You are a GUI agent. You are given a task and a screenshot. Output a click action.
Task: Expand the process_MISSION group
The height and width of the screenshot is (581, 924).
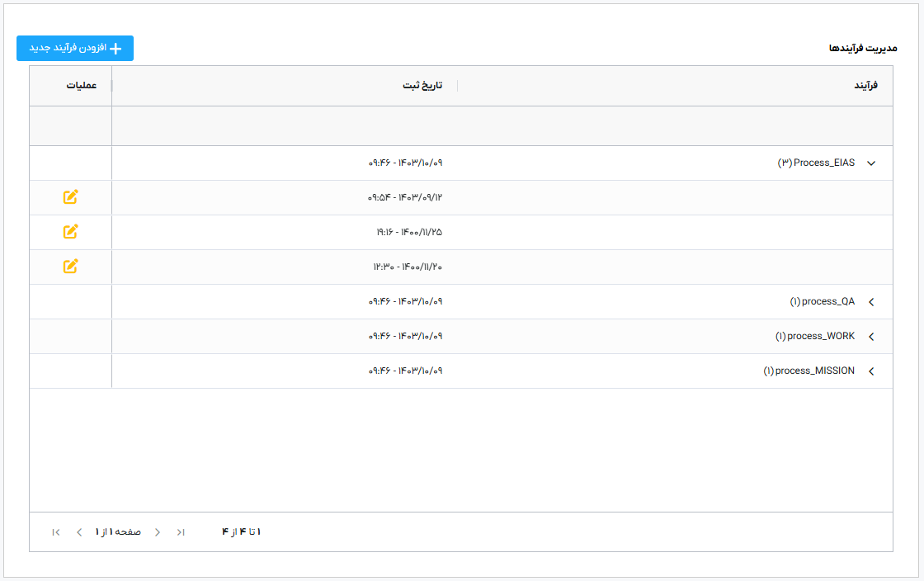point(871,371)
